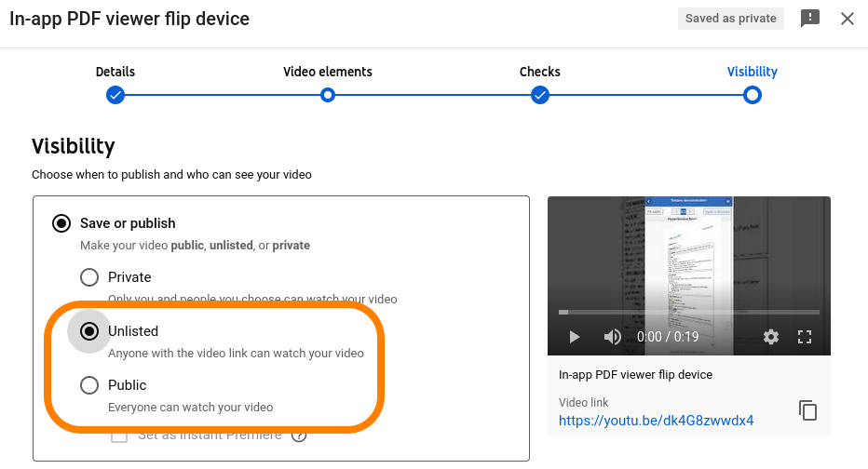Select the Visibility step
This screenshot has width=868, height=469.
753,94
